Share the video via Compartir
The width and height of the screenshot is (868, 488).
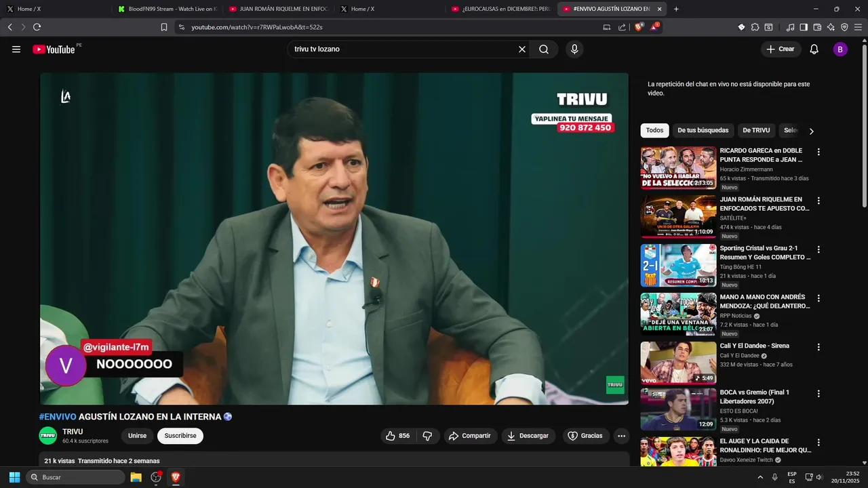pyautogui.click(x=470, y=436)
